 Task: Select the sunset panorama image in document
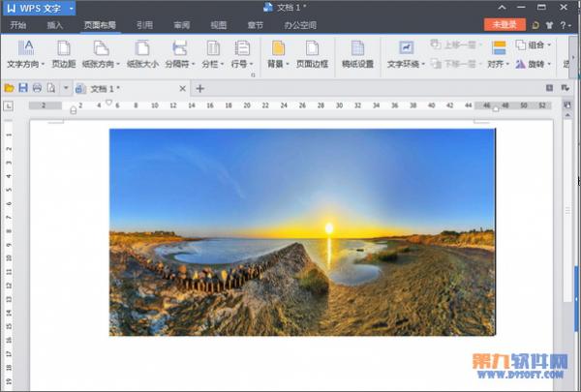[302, 232]
